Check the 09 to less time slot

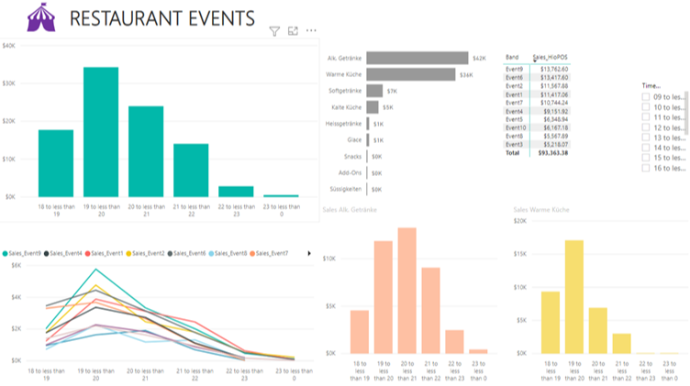646,97
